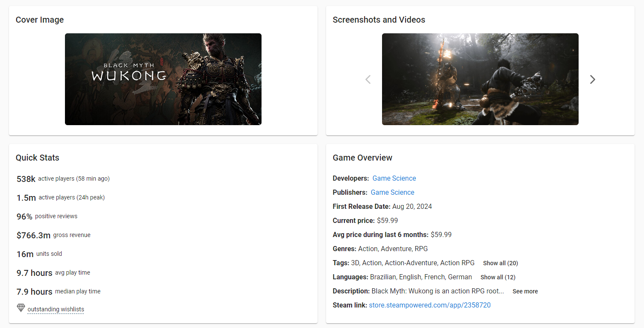
Task: Open the Game Science developer link
Action: pos(394,179)
